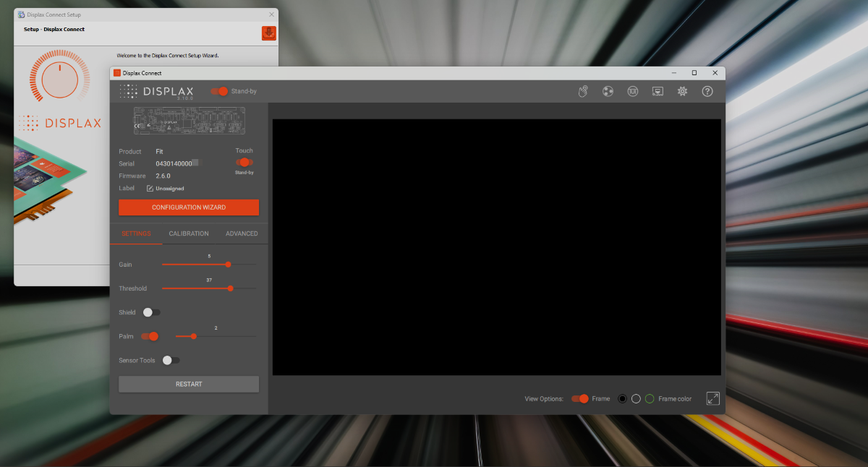Launch the Configuration Wizard
Viewport: 868px width, 467px height.
[x=189, y=207]
